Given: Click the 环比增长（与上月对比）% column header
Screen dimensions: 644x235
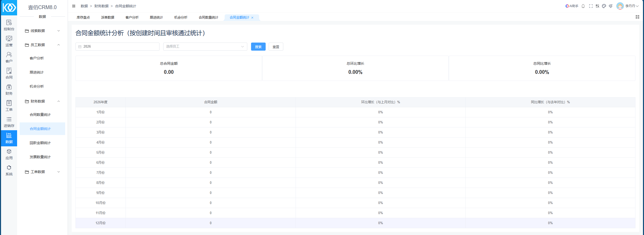Looking at the screenshot, I should click(380, 102).
